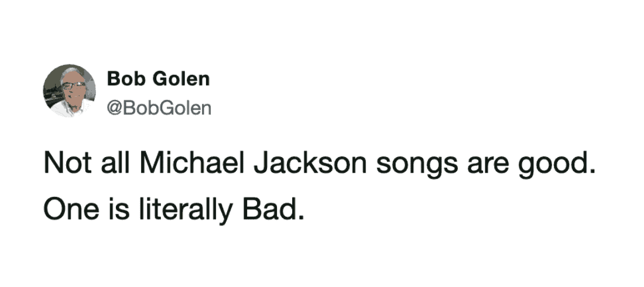Open the Bob Golen display name link

pyautogui.click(x=158, y=79)
